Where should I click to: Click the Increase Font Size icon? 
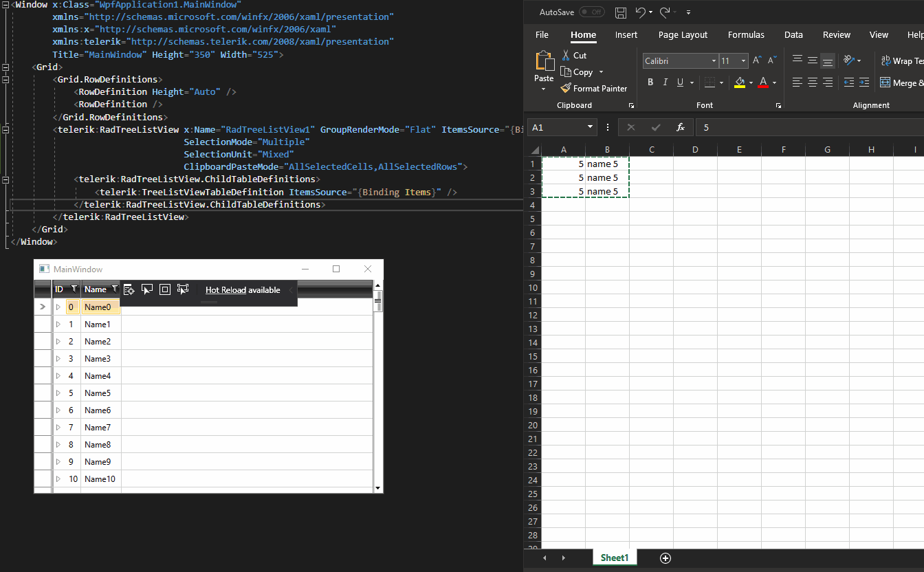click(x=757, y=60)
